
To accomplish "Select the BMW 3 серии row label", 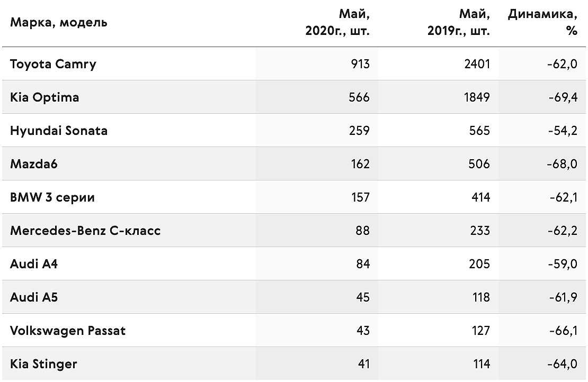I will pos(52,197).
